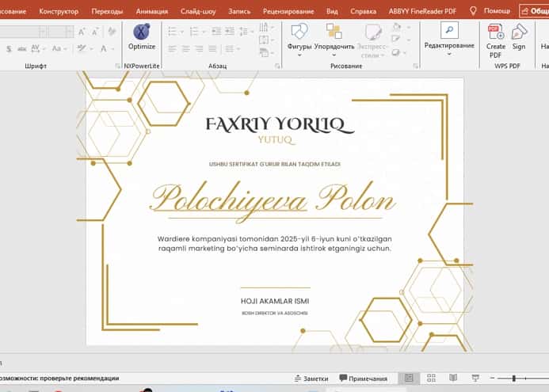Image resolution: width=549 pixels, height=392 pixels.
Task: Open the Абзац dialog launcher
Action: point(277,66)
